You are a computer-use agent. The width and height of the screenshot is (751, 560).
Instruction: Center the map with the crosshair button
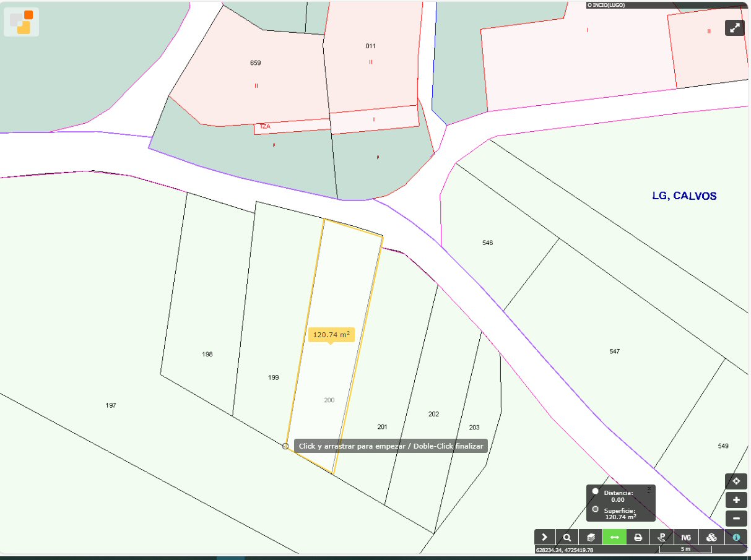coord(736,481)
